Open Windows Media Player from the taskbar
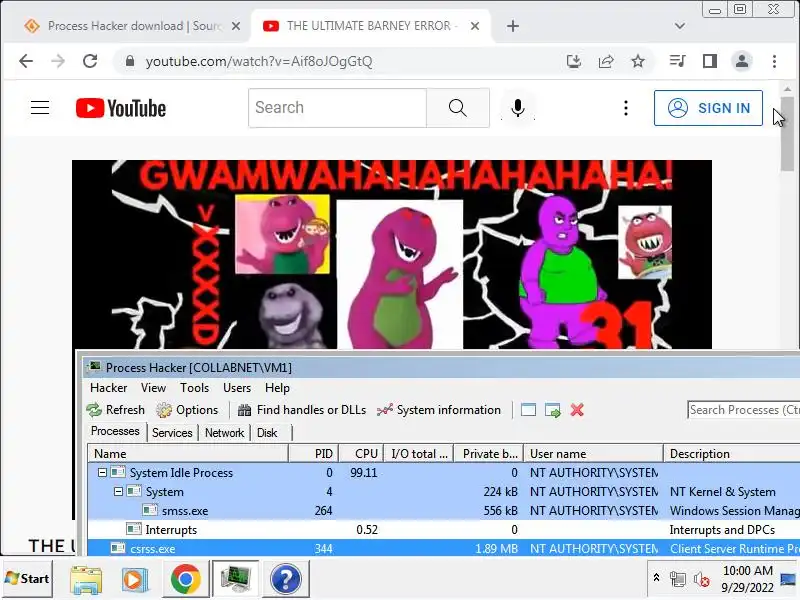This screenshot has width=800, height=600. (134, 580)
